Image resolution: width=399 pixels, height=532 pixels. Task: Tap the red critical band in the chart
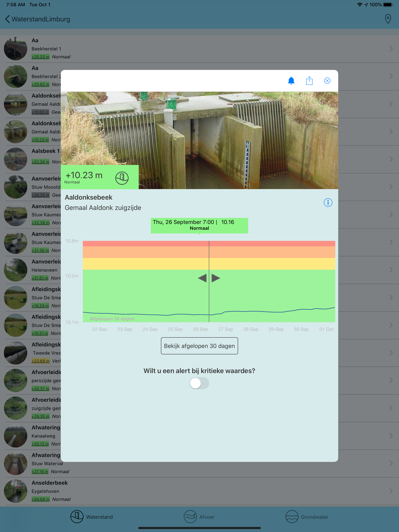tap(209, 243)
